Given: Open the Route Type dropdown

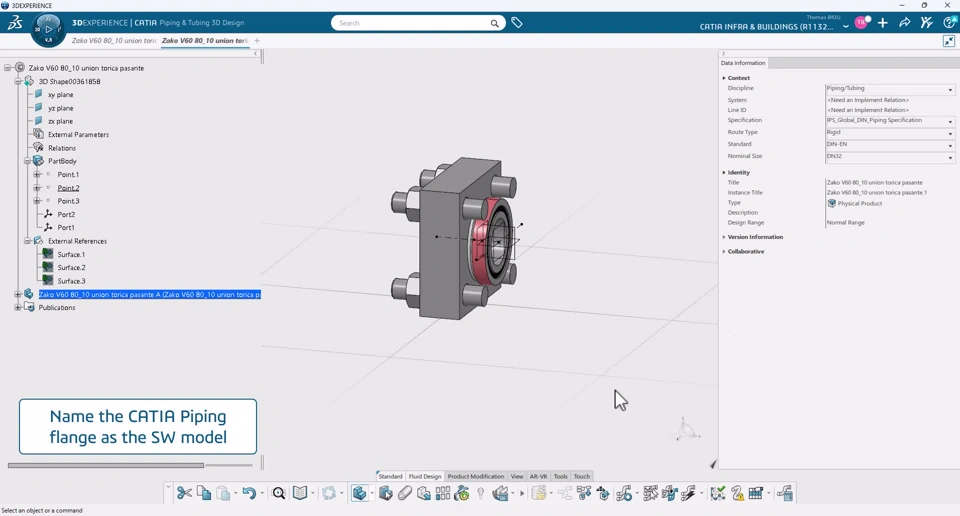Looking at the screenshot, I should 890,132.
